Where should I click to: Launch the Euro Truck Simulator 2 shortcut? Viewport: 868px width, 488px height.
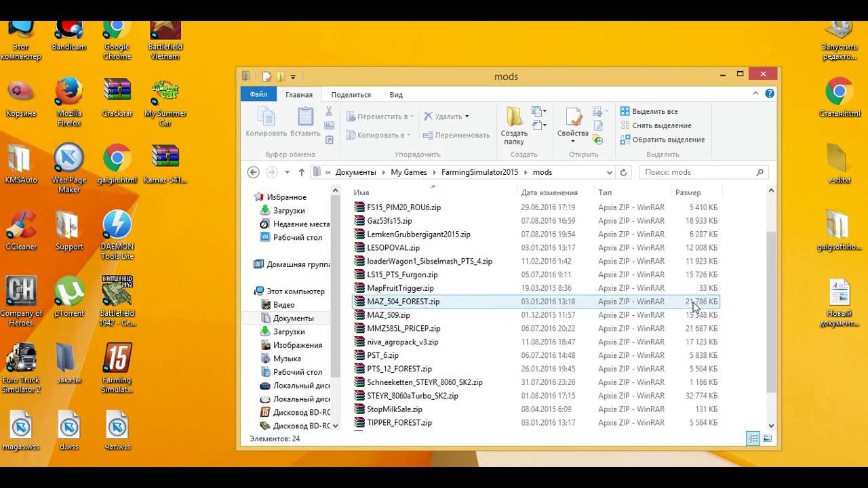(x=21, y=368)
